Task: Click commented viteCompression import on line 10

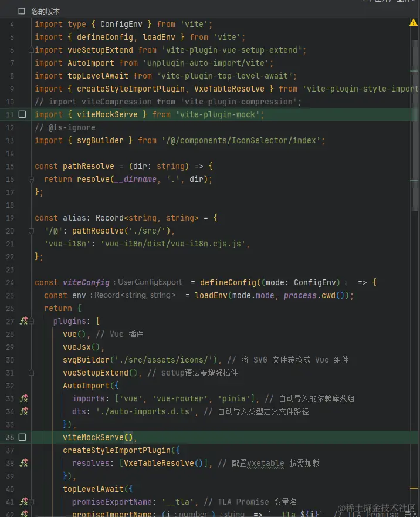Action: point(168,102)
